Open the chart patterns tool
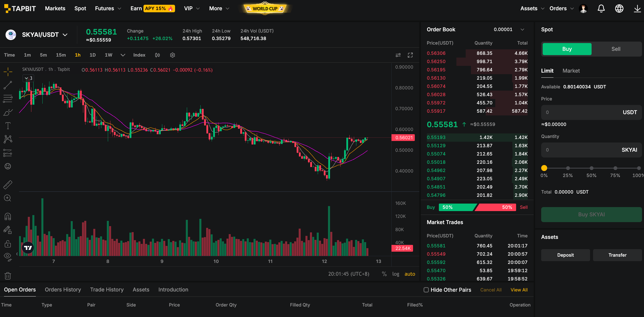Image resolution: width=644 pixels, height=317 pixels. pyautogui.click(x=8, y=139)
